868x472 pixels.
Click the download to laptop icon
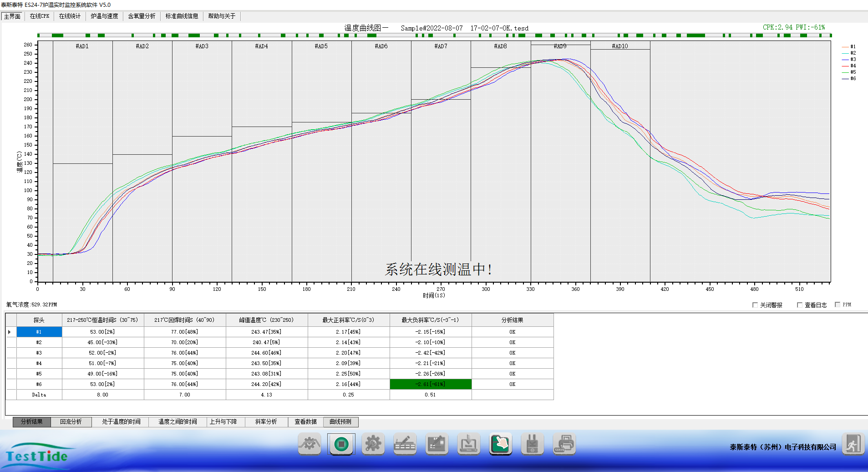(468, 444)
